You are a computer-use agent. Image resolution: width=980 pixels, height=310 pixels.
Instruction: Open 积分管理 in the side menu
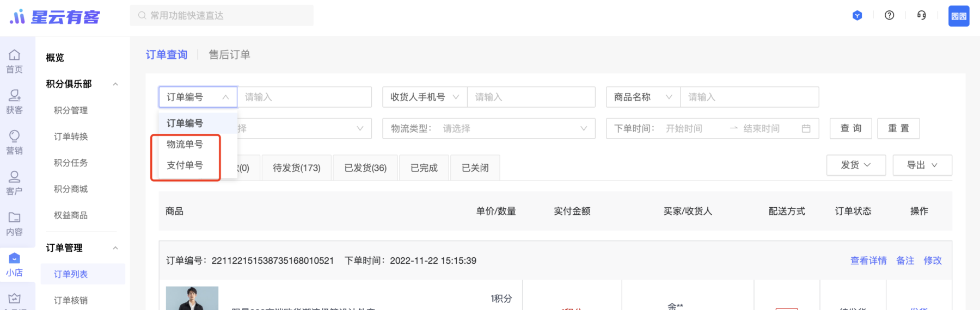click(71, 110)
